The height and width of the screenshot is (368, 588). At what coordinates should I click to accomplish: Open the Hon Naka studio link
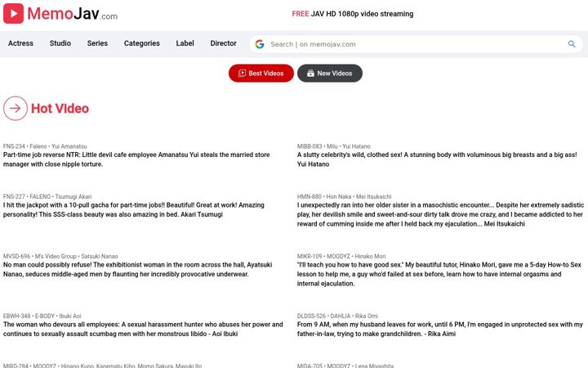point(339,197)
